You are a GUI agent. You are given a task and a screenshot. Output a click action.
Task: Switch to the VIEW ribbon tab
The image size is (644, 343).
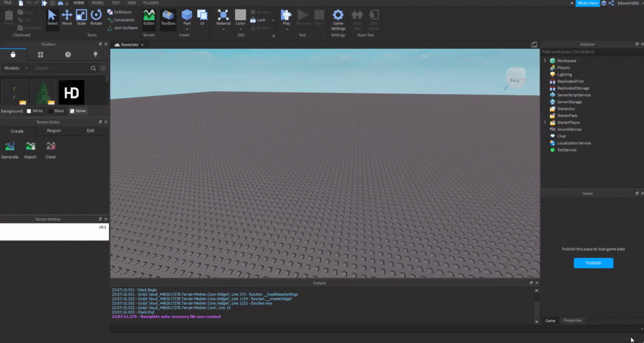click(131, 3)
